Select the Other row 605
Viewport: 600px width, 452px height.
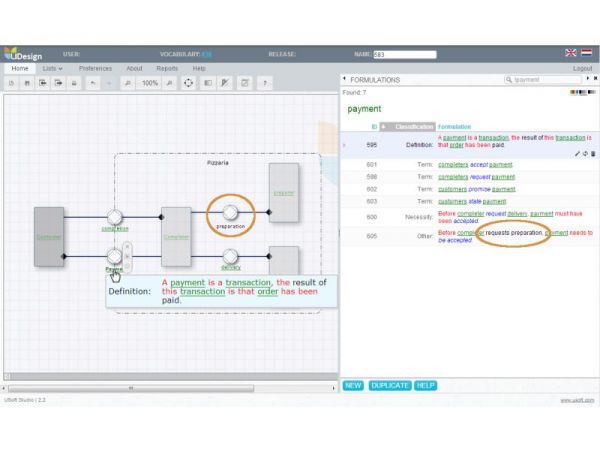[x=470, y=237]
